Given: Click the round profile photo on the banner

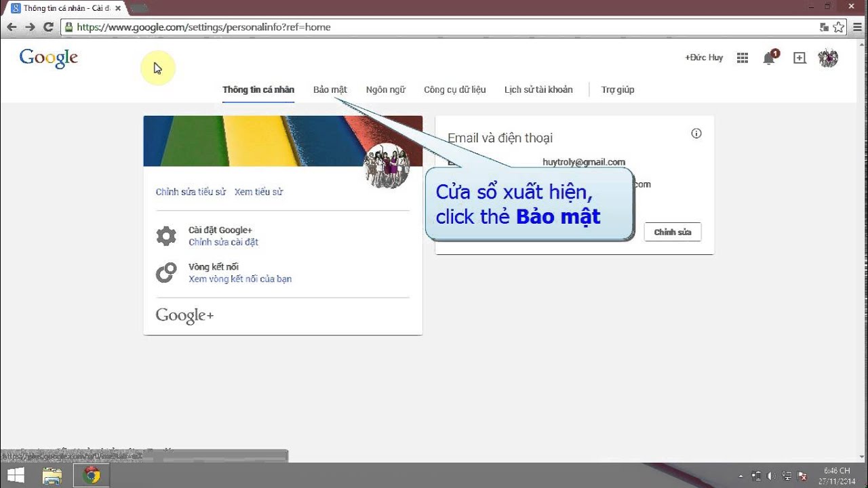Looking at the screenshot, I should coord(387,166).
